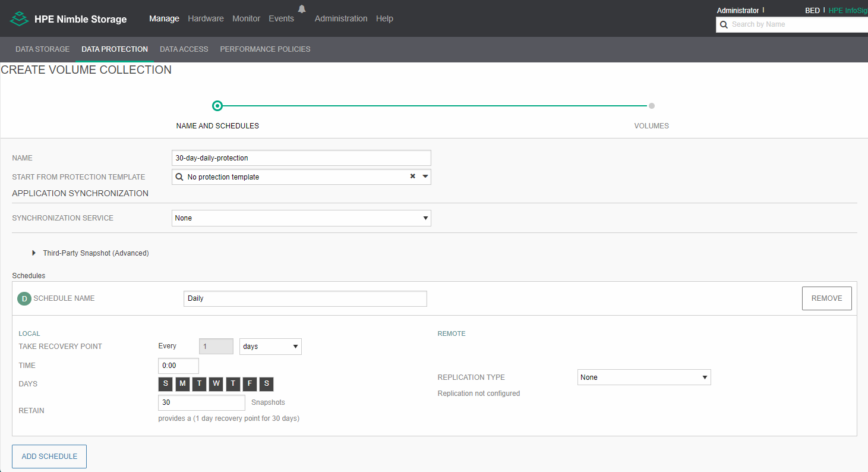
Task: Click the magnifier icon in protection template field
Action: (x=179, y=177)
